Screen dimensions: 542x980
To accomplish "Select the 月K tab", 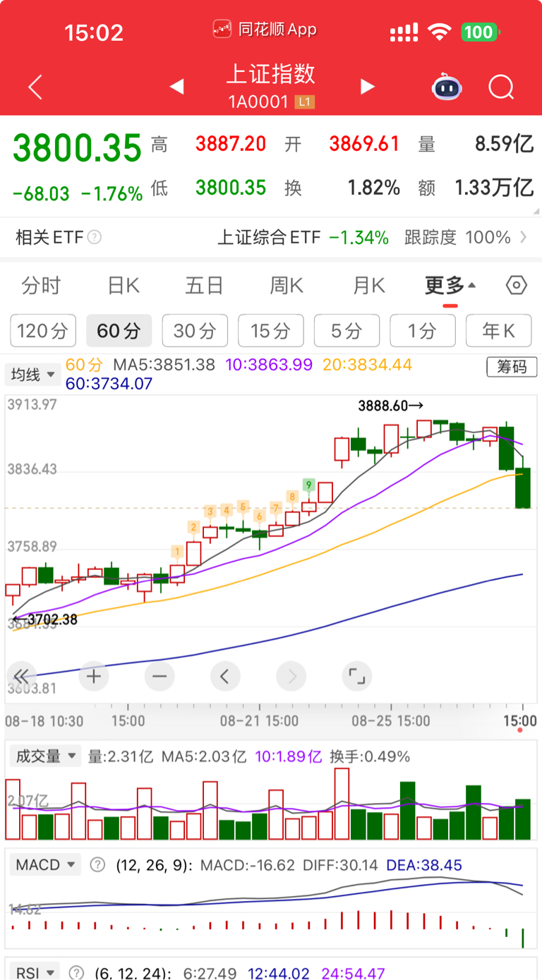I will tap(369, 286).
